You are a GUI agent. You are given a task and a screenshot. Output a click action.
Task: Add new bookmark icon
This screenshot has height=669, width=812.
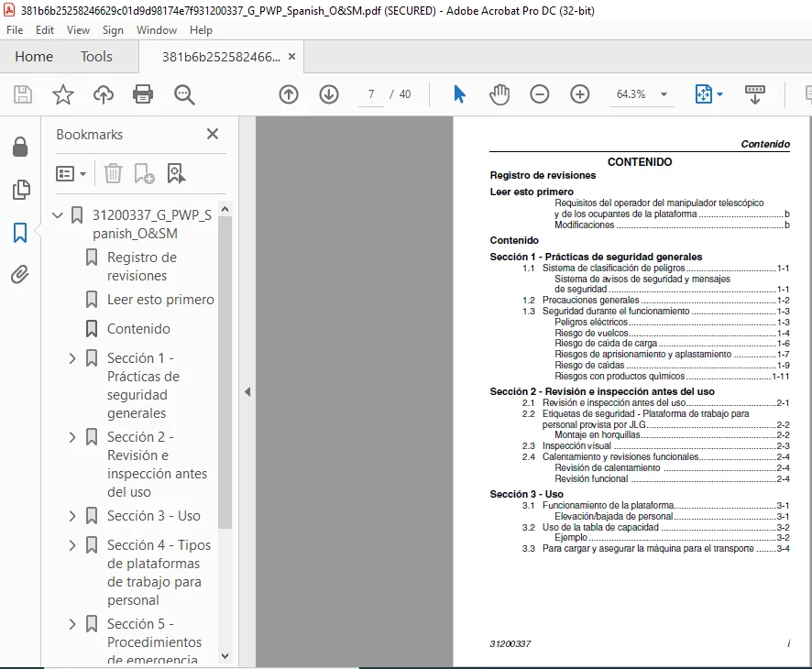pyautogui.click(x=144, y=173)
